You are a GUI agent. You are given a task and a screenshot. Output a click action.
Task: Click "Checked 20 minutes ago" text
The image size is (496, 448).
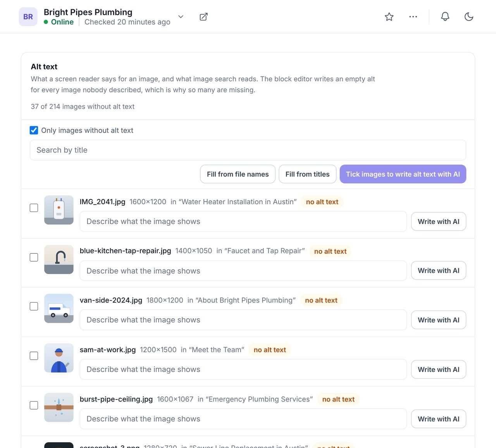(127, 22)
